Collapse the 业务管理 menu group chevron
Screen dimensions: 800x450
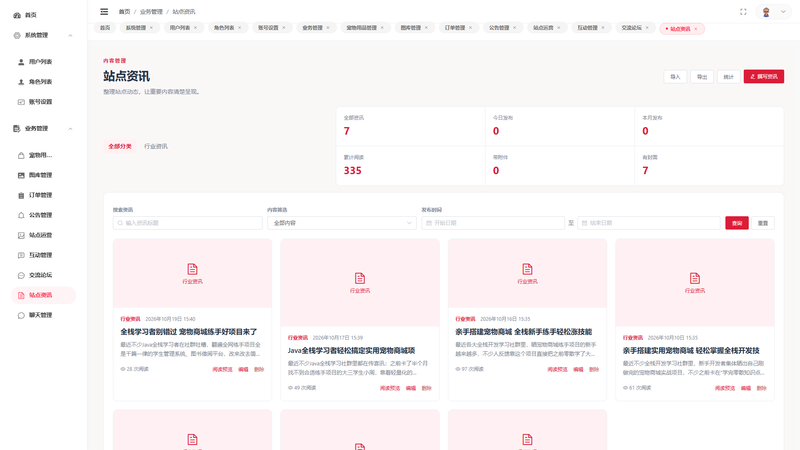click(70, 129)
